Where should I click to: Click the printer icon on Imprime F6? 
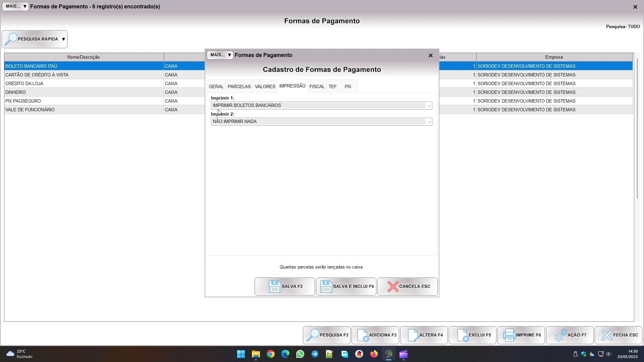click(509, 335)
